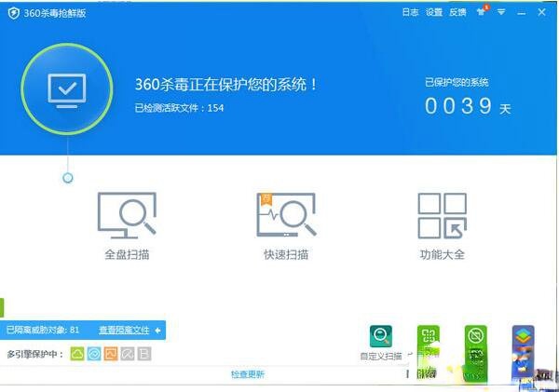The image size is (559, 392).
Task: Open the 设置 settings menu
Action: 434,12
